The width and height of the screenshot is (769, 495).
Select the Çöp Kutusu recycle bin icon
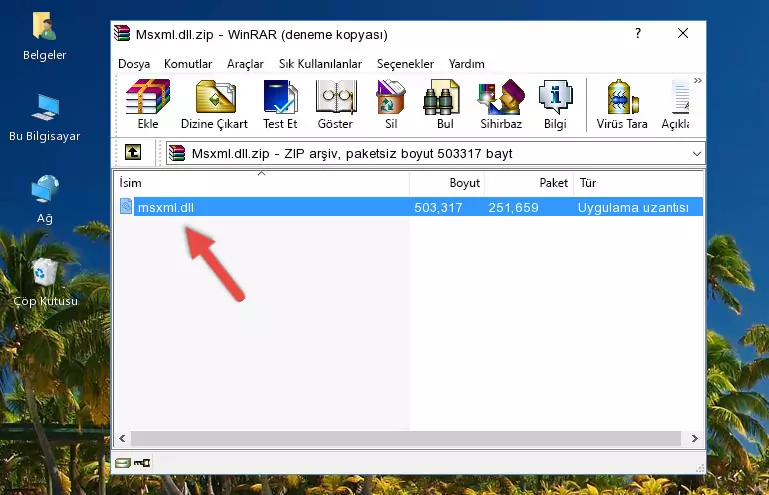pyautogui.click(x=45, y=283)
